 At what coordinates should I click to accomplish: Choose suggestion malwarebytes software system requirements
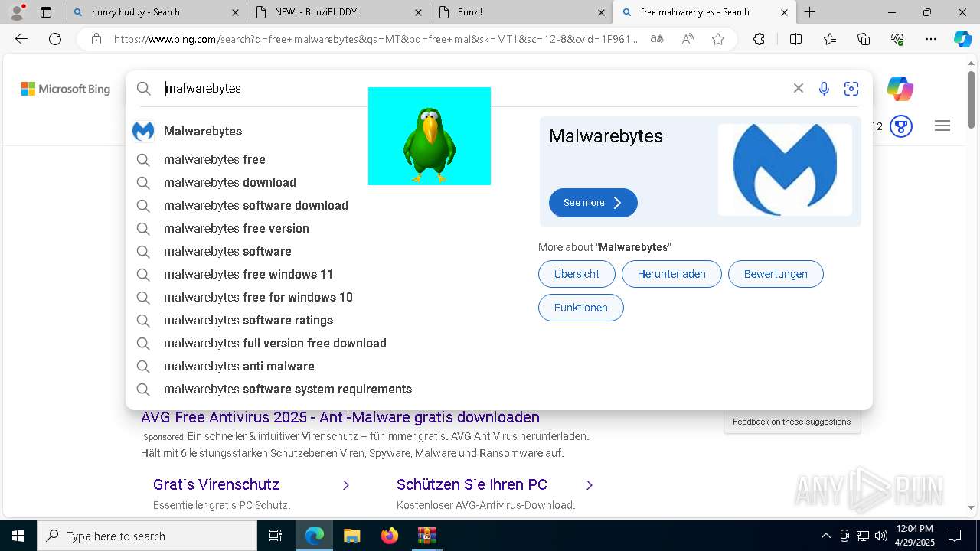288,389
